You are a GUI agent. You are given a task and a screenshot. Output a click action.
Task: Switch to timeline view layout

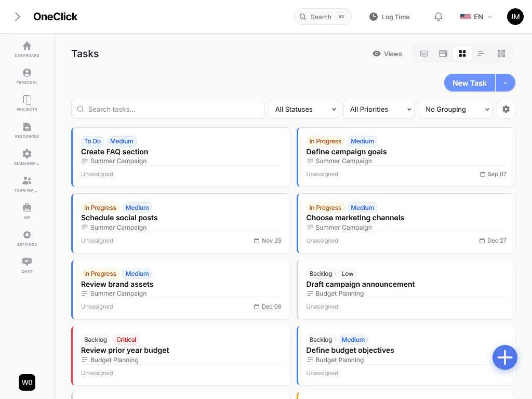[481, 54]
